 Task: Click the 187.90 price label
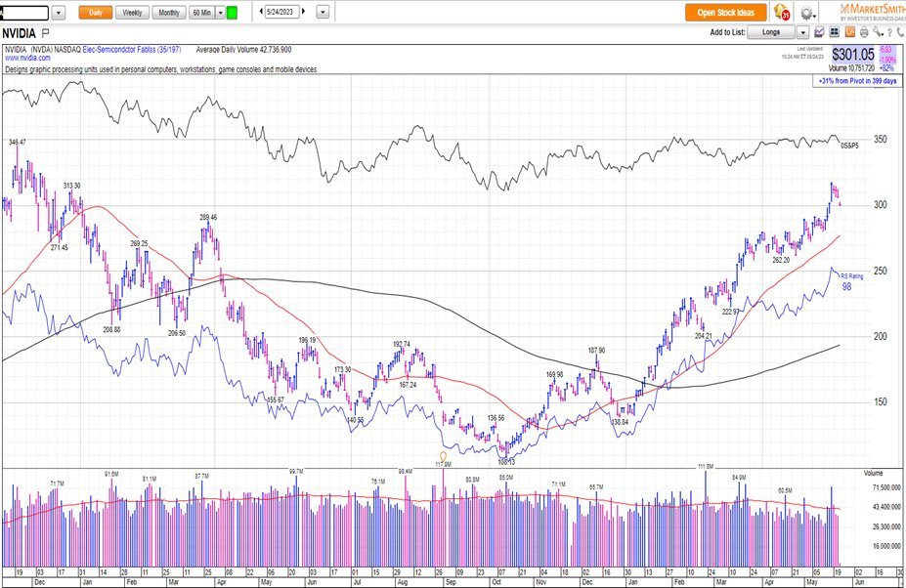(596, 350)
